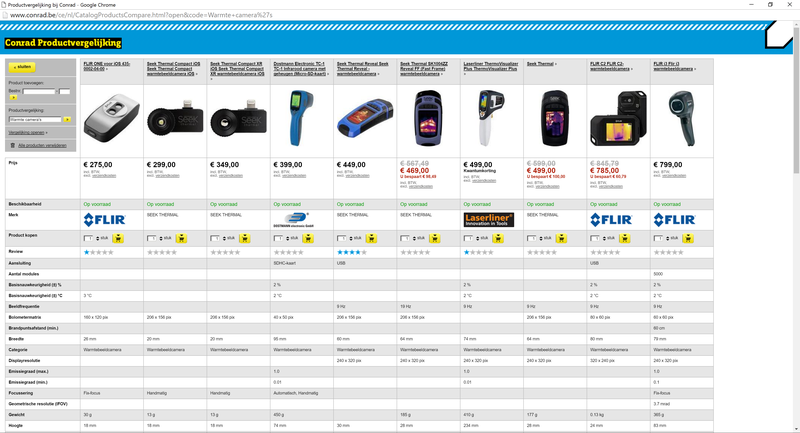Click the yellow 'sluiten' close button
Viewport: 800px width, 433px height.
pos(22,68)
